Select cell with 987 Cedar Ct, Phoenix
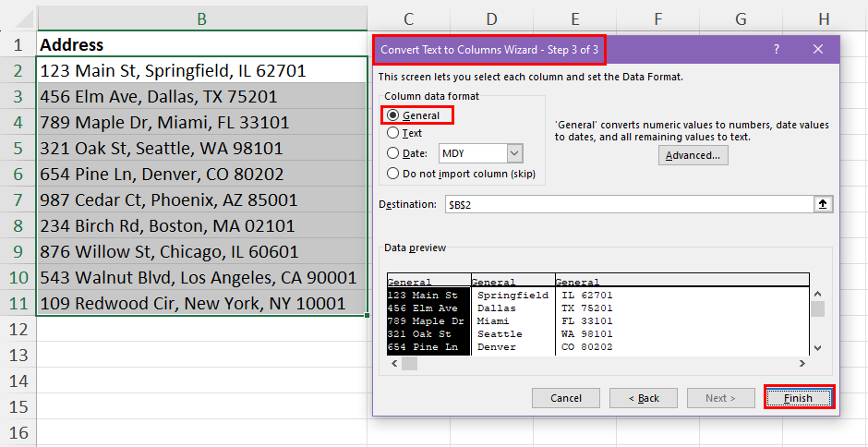 [202, 199]
